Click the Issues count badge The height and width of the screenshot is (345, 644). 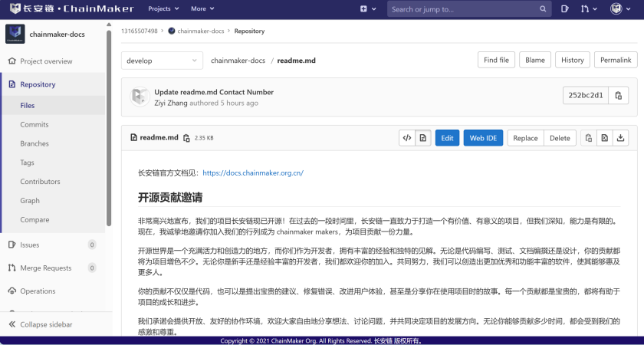tap(92, 245)
